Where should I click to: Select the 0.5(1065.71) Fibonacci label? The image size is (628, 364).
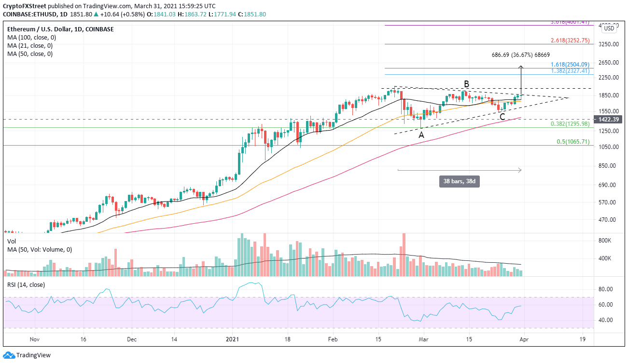(572, 142)
